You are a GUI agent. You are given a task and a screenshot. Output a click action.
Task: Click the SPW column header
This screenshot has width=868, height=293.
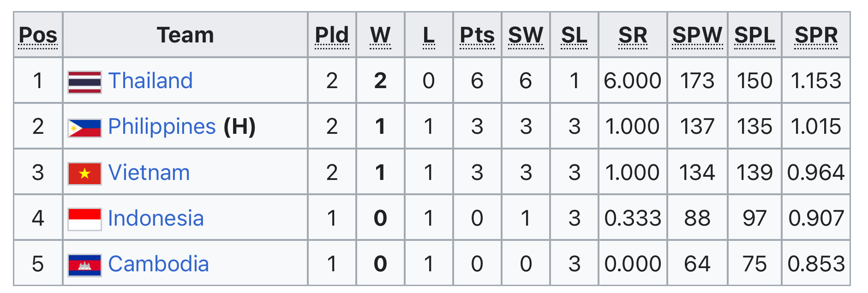click(697, 36)
